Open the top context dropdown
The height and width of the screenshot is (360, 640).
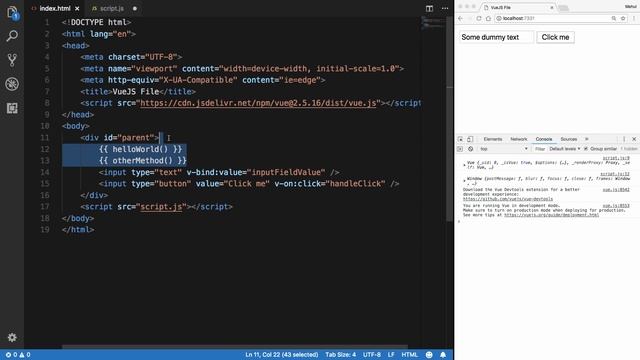click(x=504, y=149)
